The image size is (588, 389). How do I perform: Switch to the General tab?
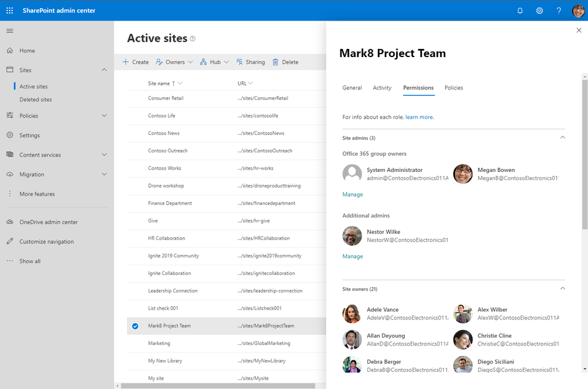click(352, 88)
